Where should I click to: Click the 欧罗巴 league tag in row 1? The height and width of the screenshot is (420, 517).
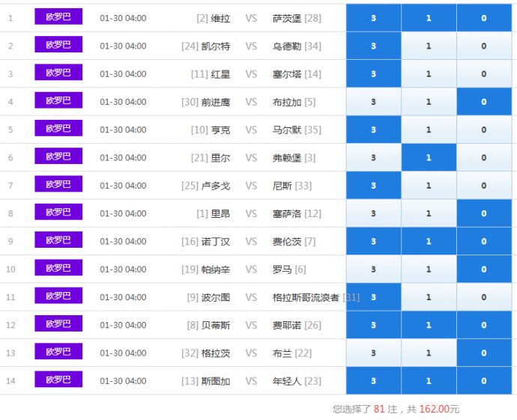click(x=58, y=16)
